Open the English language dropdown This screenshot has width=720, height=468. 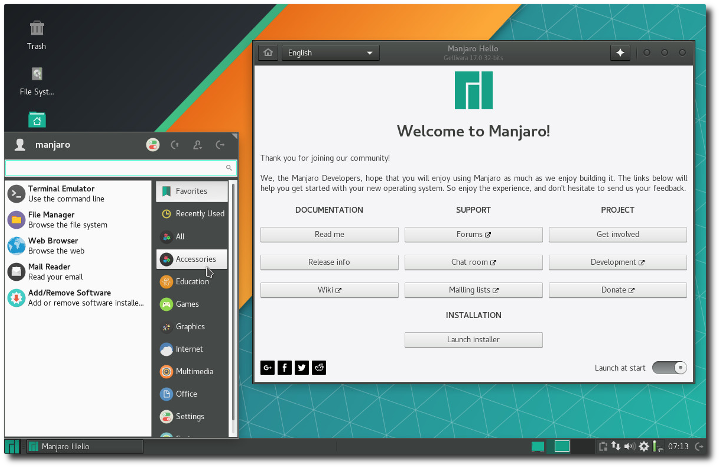330,53
